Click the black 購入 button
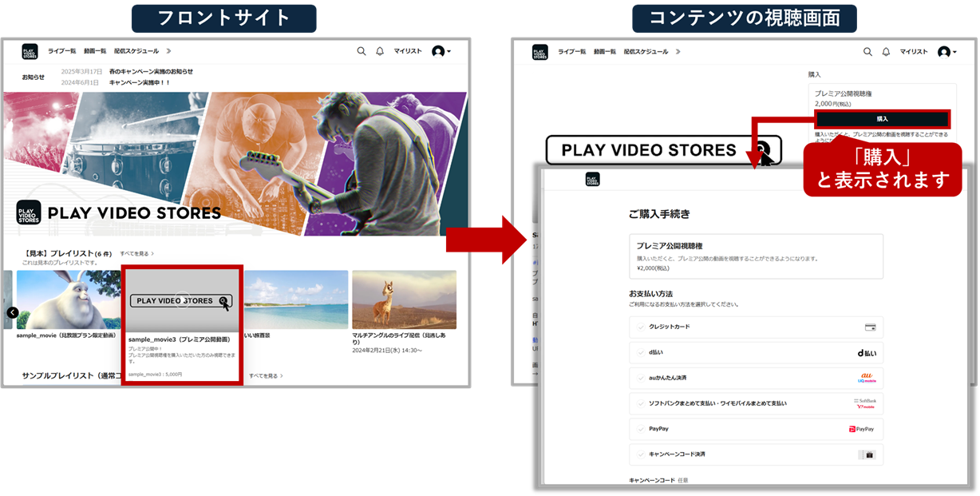980x496 pixels. pyautogui.click(x=882, y=119)
